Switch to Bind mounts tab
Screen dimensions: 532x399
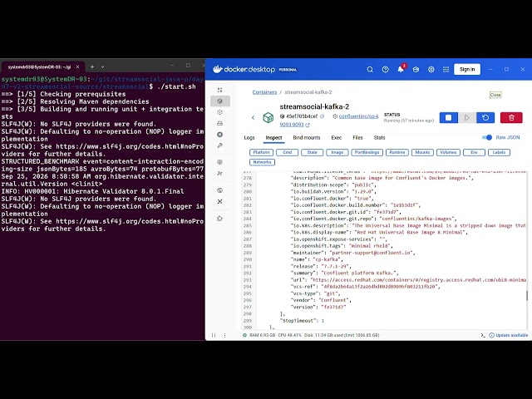click(x=307, y=137)
